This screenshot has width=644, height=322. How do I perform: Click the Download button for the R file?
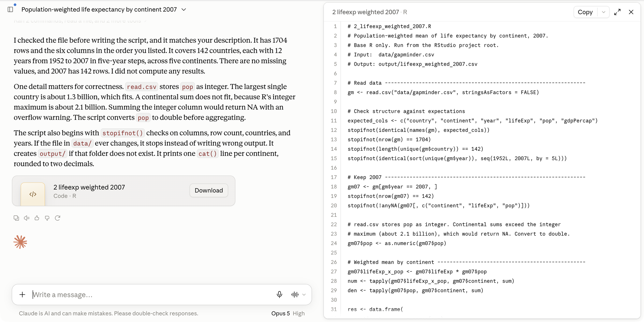pos(209,190)
